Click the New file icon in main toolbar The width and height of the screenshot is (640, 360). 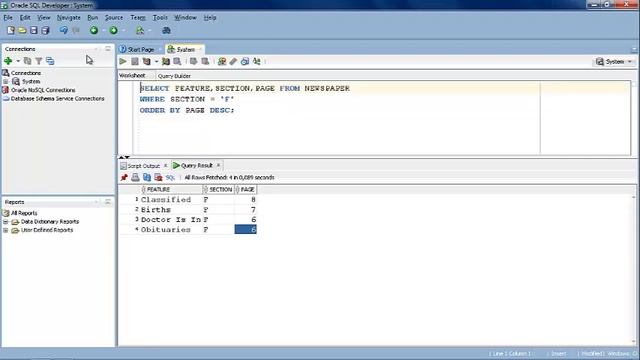point(11,30)
